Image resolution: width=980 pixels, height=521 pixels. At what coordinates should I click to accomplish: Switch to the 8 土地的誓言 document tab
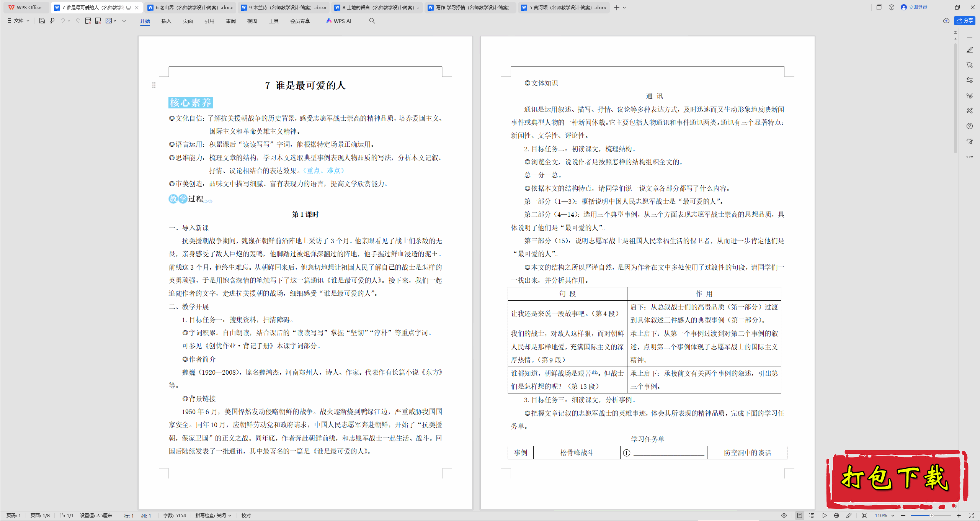(x=377, y=7)
